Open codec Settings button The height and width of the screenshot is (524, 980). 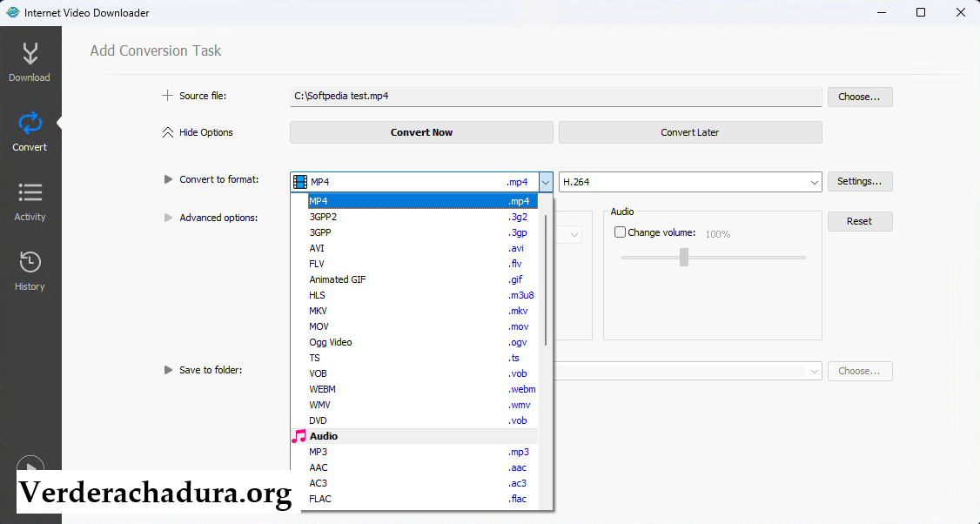(860, 181)
